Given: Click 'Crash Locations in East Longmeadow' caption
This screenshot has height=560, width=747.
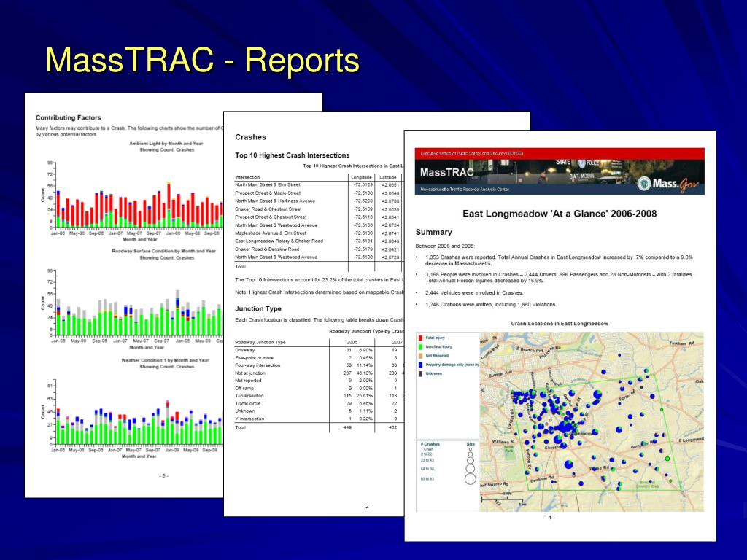Looking at the screenshot, I should [560, 323].
